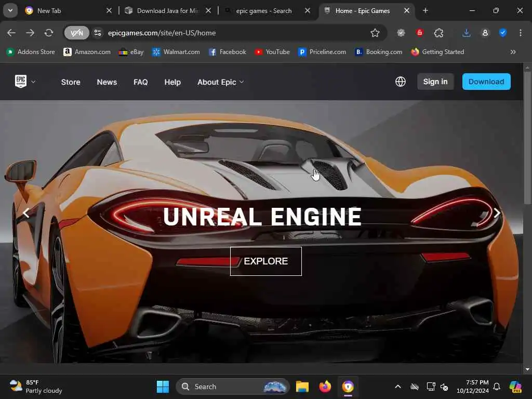The width and height of the screenshot is (532, 399).
Task: Open site settings icon in address bar
Action: point(98,33)
